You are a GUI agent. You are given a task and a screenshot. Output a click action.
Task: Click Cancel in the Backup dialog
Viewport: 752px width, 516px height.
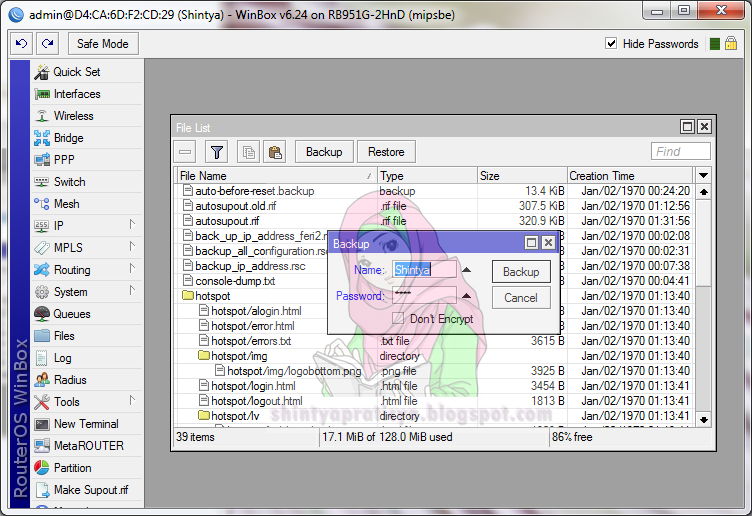pos(521,298)
